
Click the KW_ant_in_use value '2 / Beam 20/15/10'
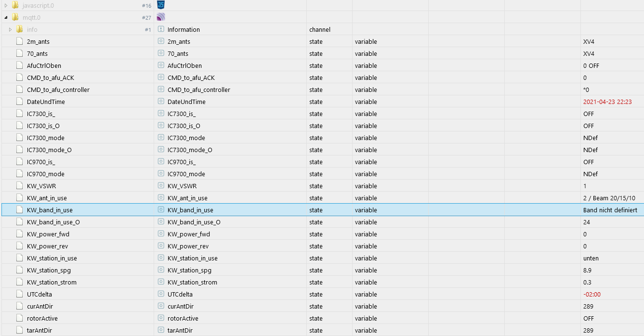(x=609, y=198)
